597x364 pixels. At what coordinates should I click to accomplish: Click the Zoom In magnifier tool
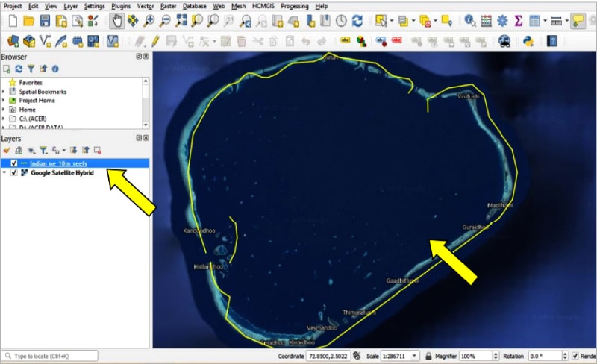(149, 21)
